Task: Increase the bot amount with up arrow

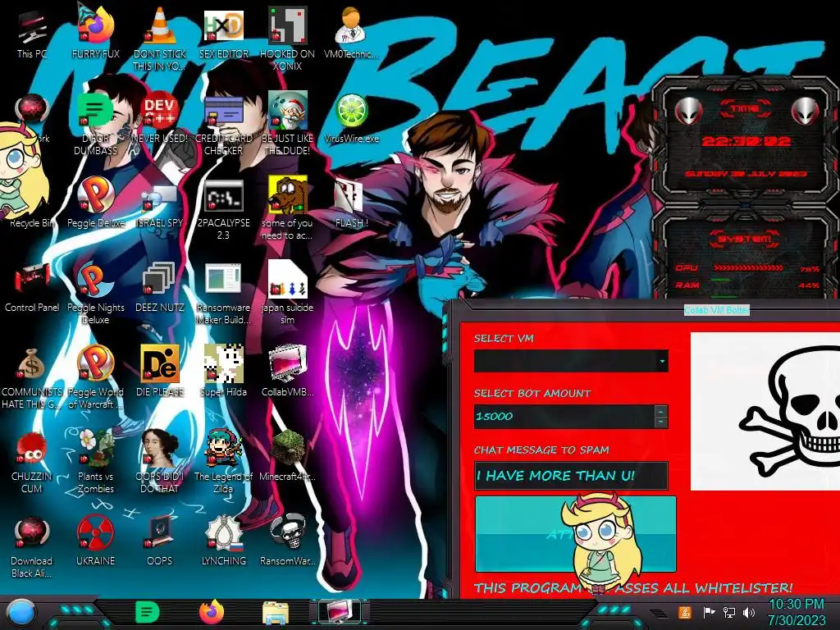Action: [660, 411]
